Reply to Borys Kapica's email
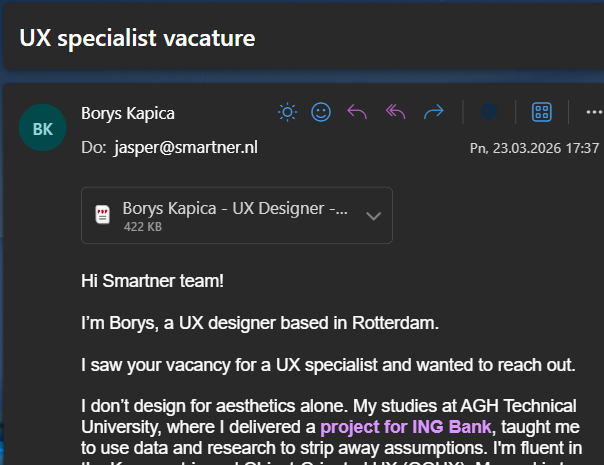604x465 pixels. click(357, 112)
